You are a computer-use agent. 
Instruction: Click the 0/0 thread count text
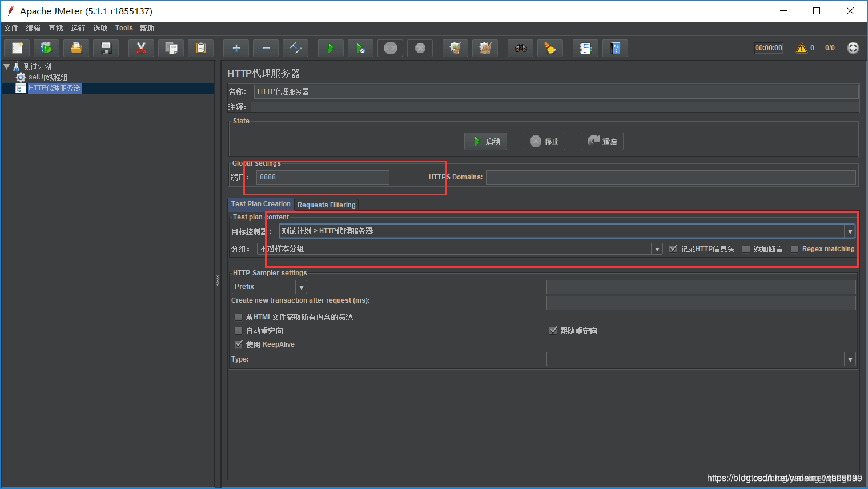tap(830, 48)
